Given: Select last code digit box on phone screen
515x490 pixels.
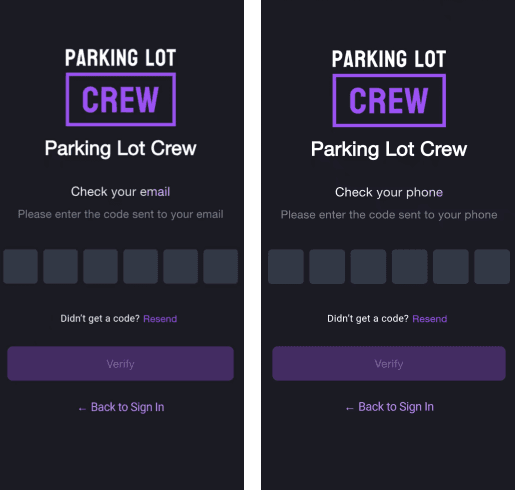Looking at the screenshot, I should [492, 267].
